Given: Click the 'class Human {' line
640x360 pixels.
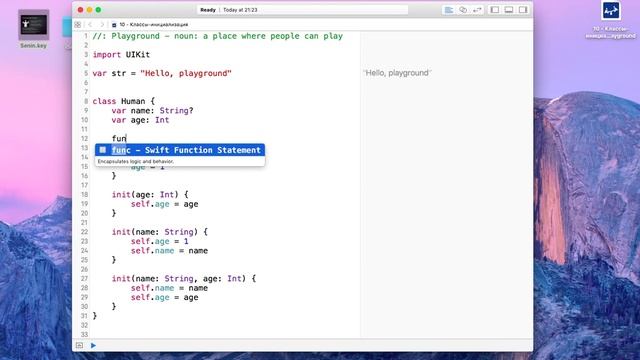Looking at the screenshot, I should click(124, 101).
